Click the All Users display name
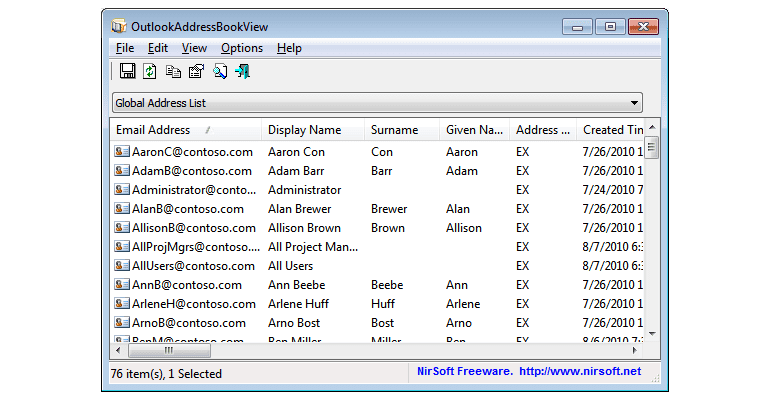This screenshot has width=770, height=400. coord(290,266)
